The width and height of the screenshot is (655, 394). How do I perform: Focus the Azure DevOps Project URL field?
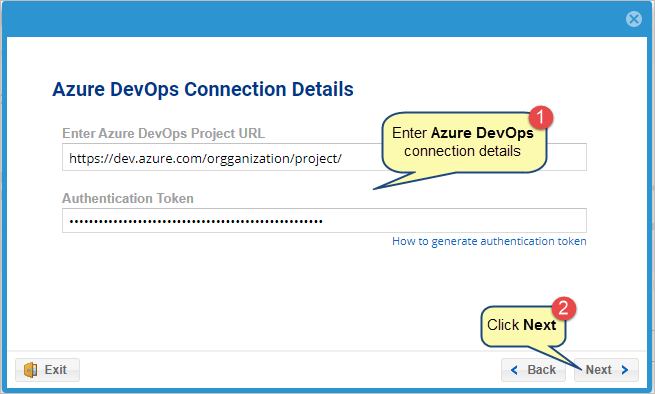(324, 157)
